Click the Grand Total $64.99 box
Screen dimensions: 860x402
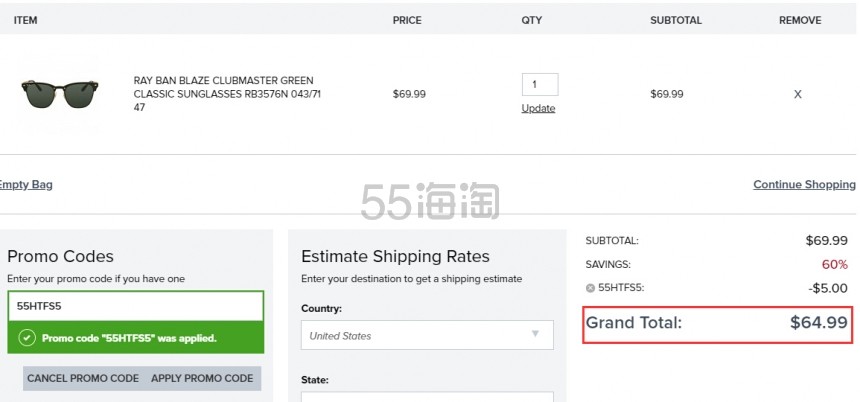coord(718,323)
